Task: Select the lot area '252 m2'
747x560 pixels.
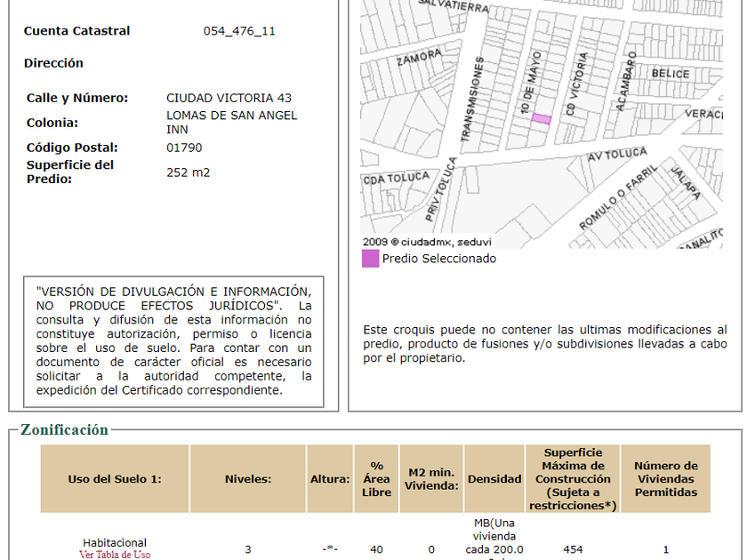Action: (x=189, y=172)
